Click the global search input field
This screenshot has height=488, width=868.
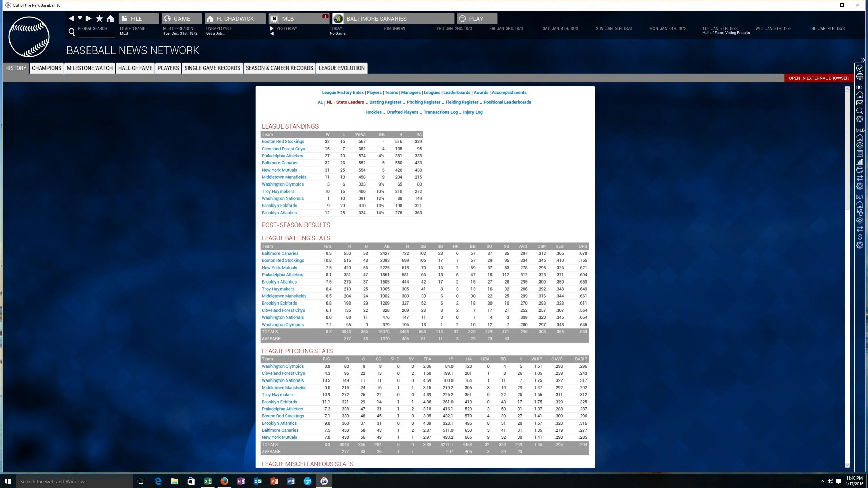pos(96,34)
